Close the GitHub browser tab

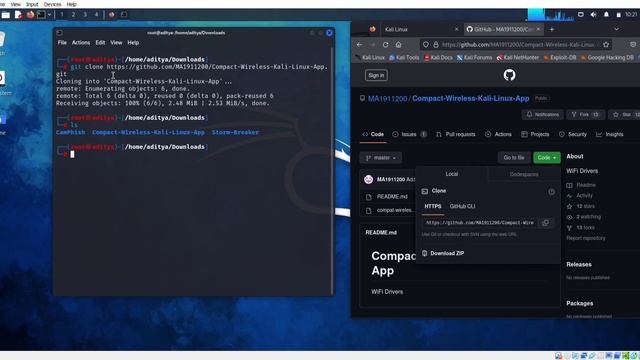(x=538, y=29)
